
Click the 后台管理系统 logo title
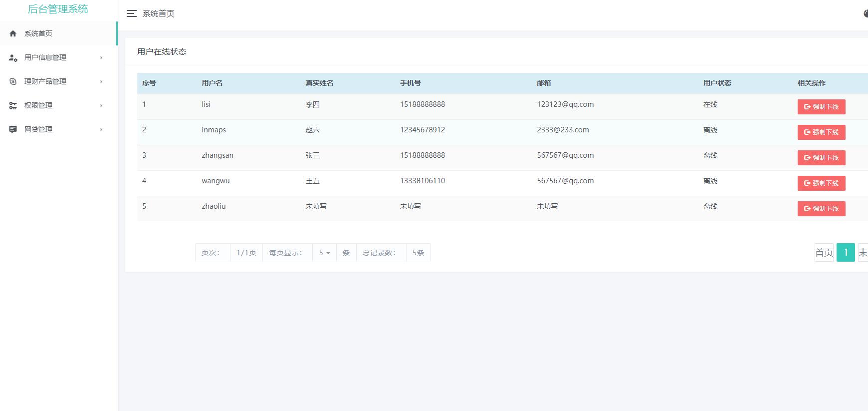(x=58, y=9)
